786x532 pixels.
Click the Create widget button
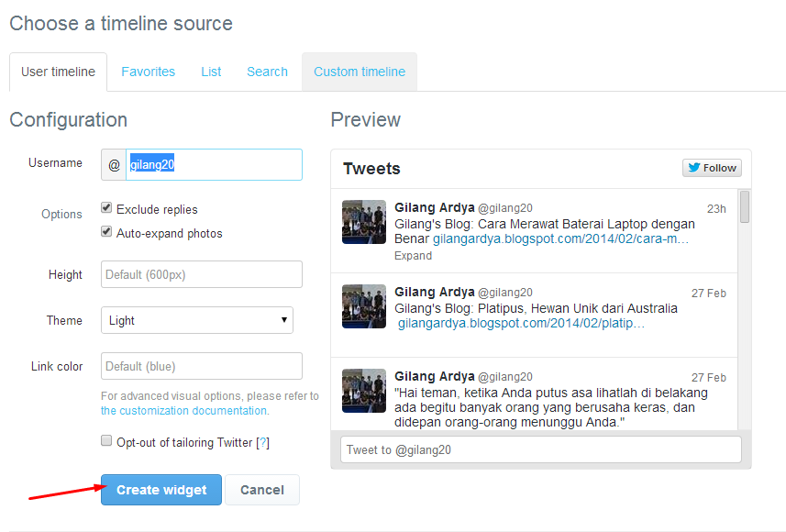pyautogui.click(x=161, y=490)
